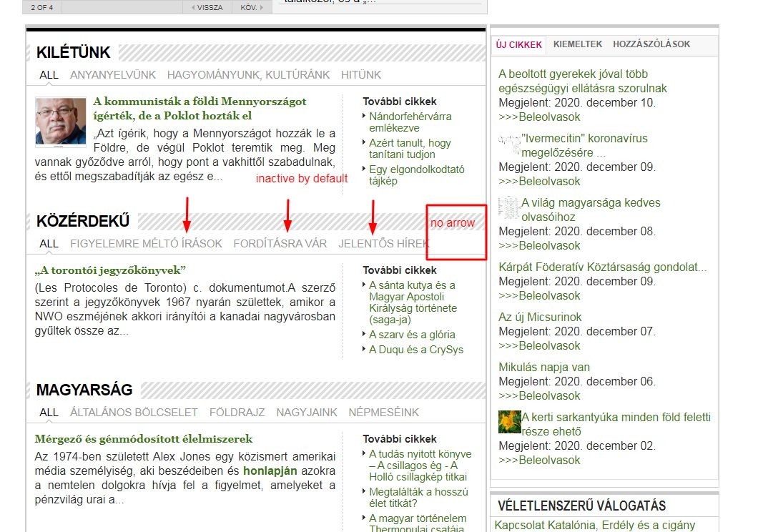Image resolution: width=773 pixels, height=532 pixels.
Task: Open link Nándorfehérvárra emlékezve
Action: coord(410,122)
